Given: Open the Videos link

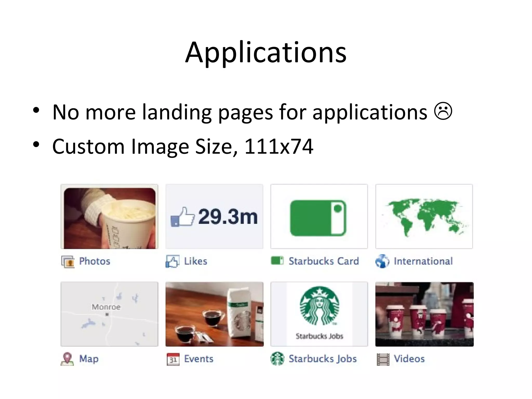Looking at the screenshot, I should point(409,359).
